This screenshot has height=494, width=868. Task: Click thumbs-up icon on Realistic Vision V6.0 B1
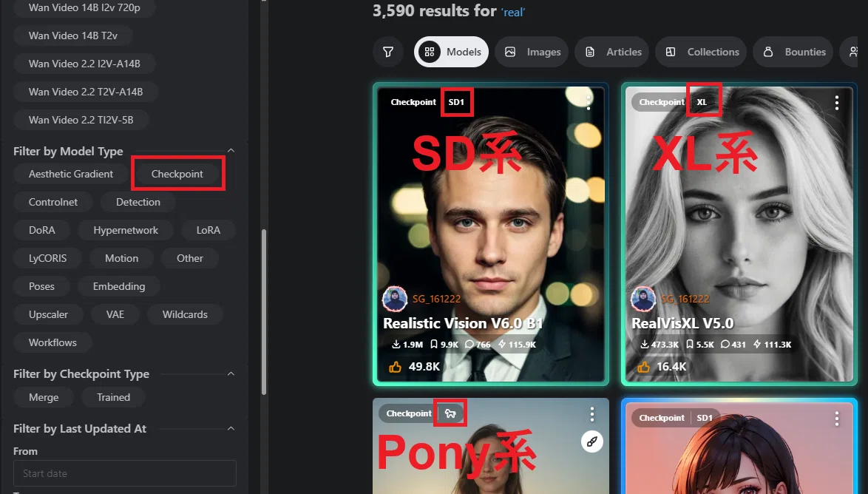tap(395, 367)
